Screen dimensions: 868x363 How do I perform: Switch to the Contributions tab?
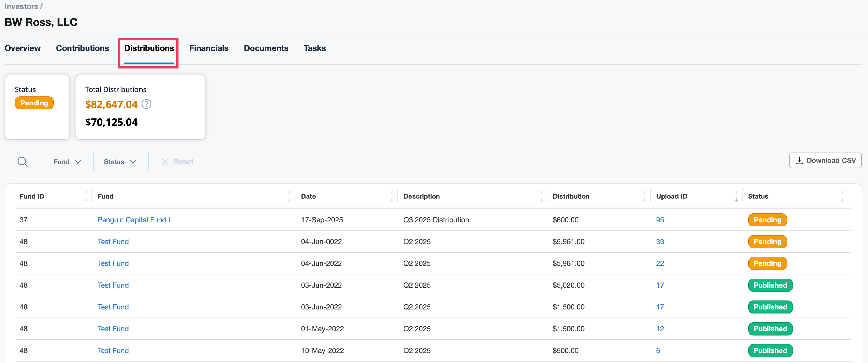(x=82, y=48)
